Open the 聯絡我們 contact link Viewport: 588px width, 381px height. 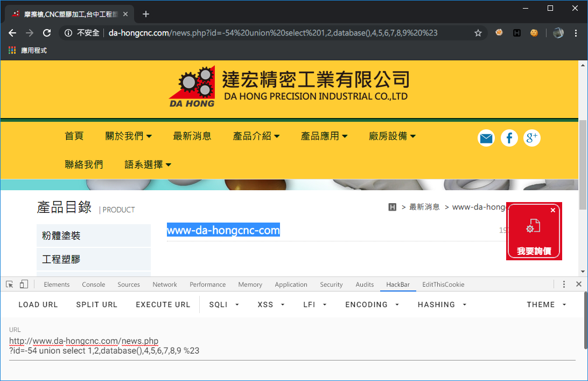83,164
